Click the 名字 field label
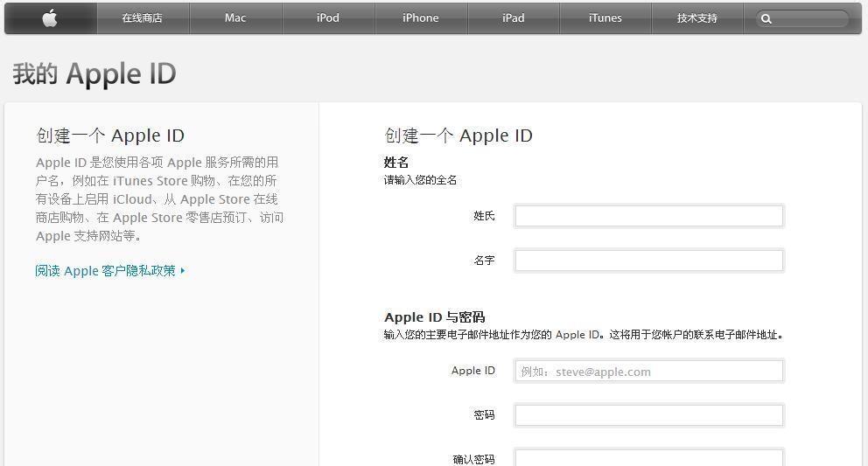Image resolution: width=868 pixels, height=466 pixels. (x=484, y=261)
